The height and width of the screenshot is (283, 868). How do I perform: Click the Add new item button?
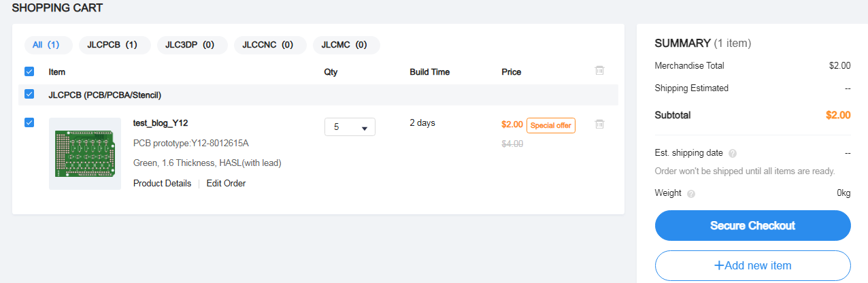point(752,265)
